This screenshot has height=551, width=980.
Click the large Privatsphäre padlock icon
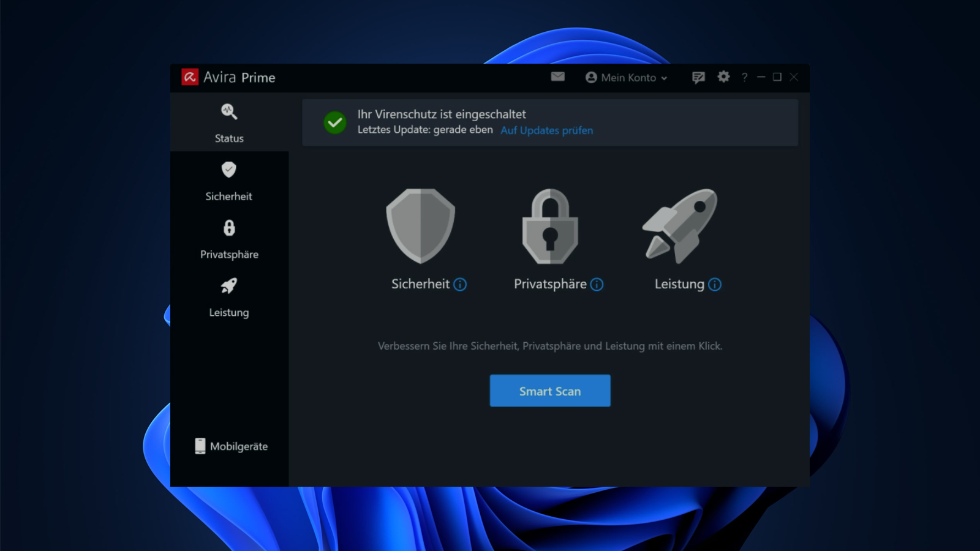click(x=550, y=226)
